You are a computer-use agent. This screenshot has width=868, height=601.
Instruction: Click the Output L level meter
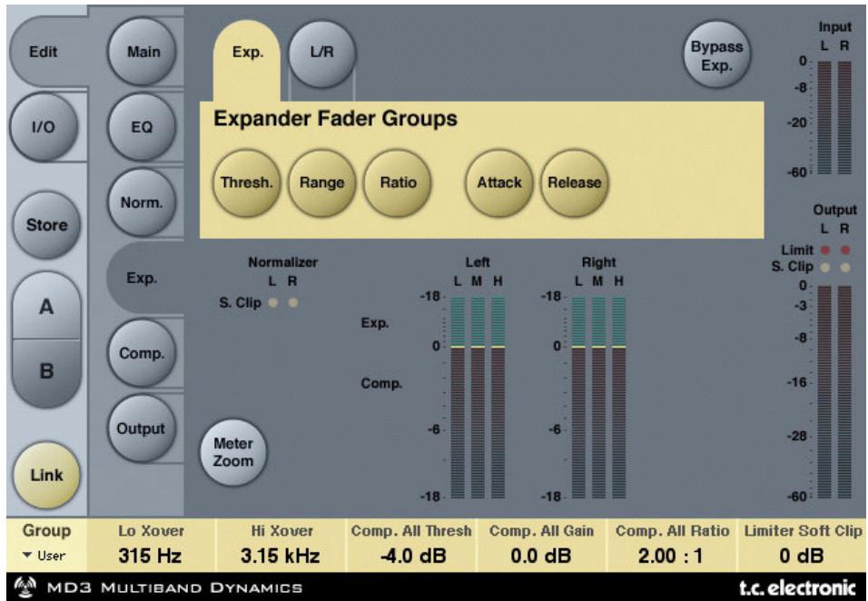[824, 392]
